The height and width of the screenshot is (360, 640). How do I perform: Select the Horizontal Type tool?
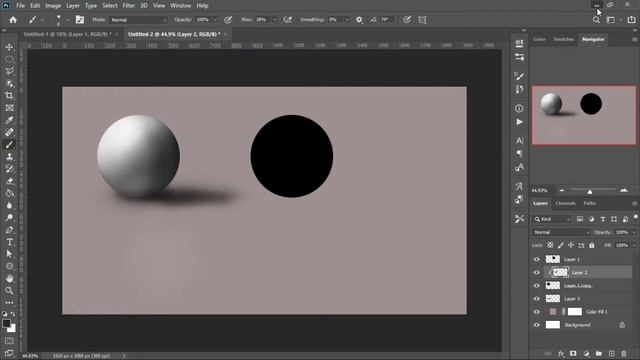pyautogui.click(x=9, y=242)
